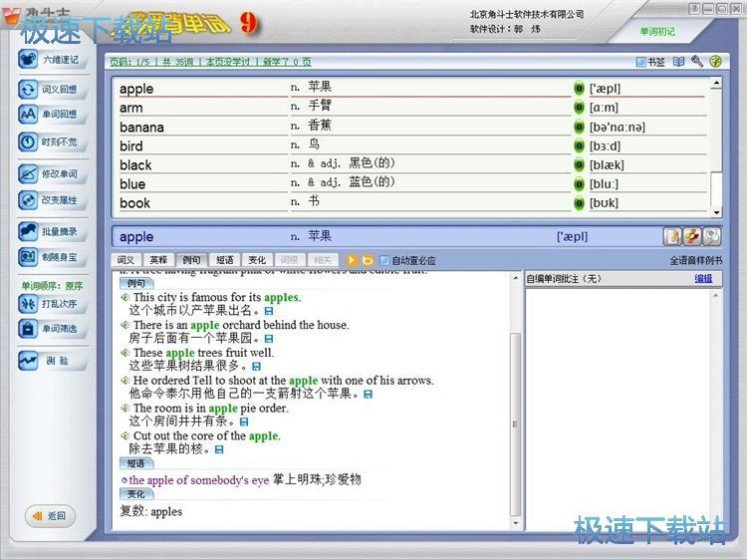
Task: Click the 编辑 link for custom notes
Action: tap(703, 278)
